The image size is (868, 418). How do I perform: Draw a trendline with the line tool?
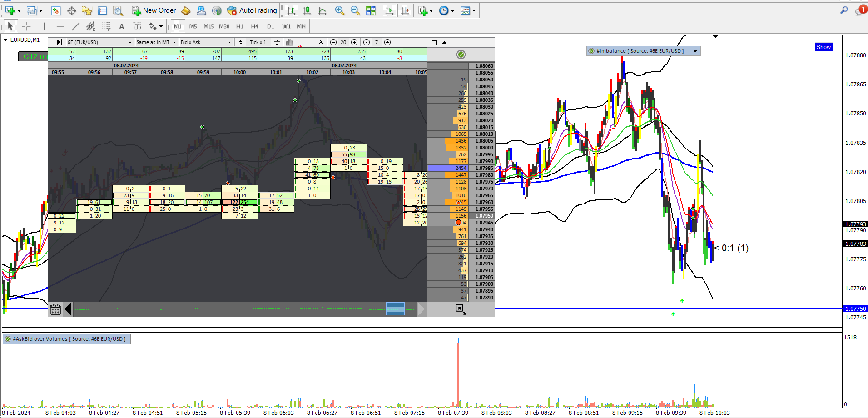[x=75, y=26]
